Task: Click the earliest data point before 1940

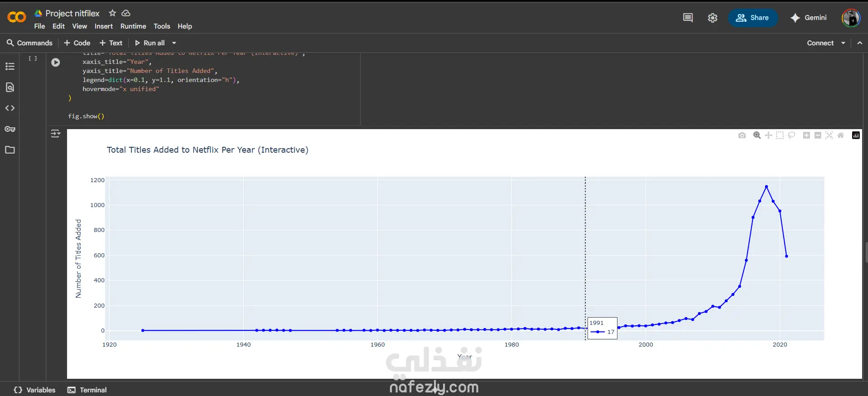Action: 143,330
